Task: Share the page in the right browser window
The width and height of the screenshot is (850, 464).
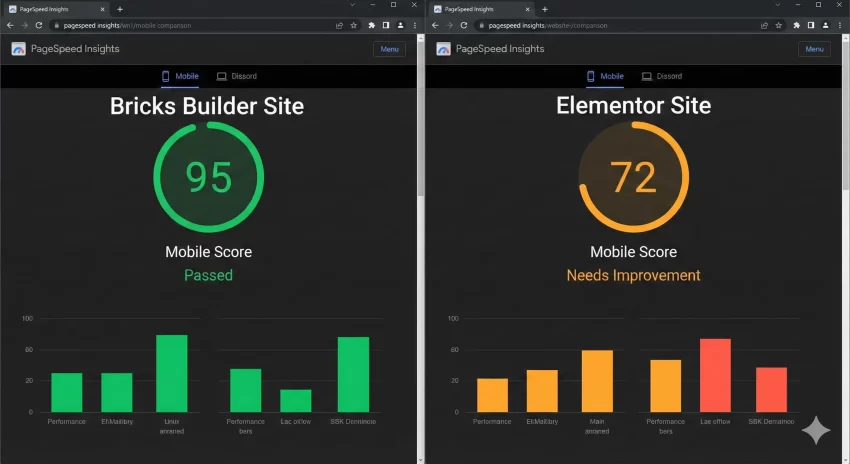Action: [764, 25]
